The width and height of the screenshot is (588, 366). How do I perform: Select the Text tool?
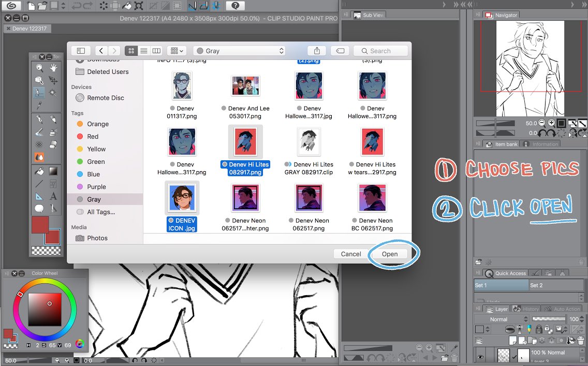tap(53, 196)
